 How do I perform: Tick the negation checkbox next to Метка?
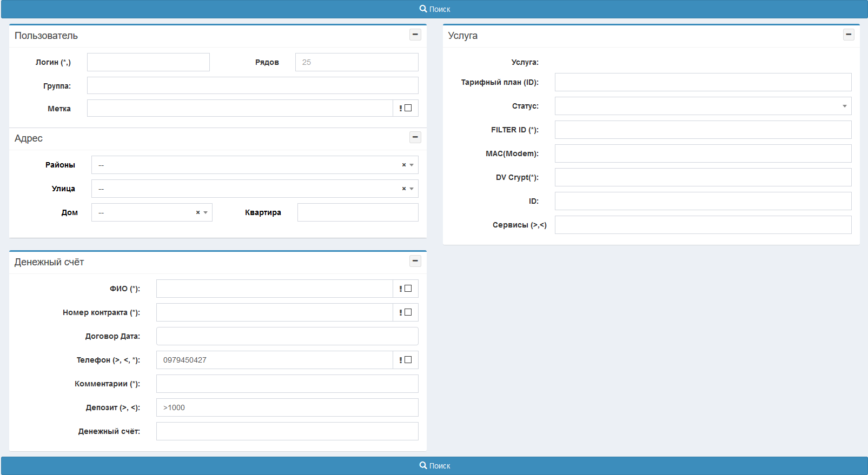point(408,108)
